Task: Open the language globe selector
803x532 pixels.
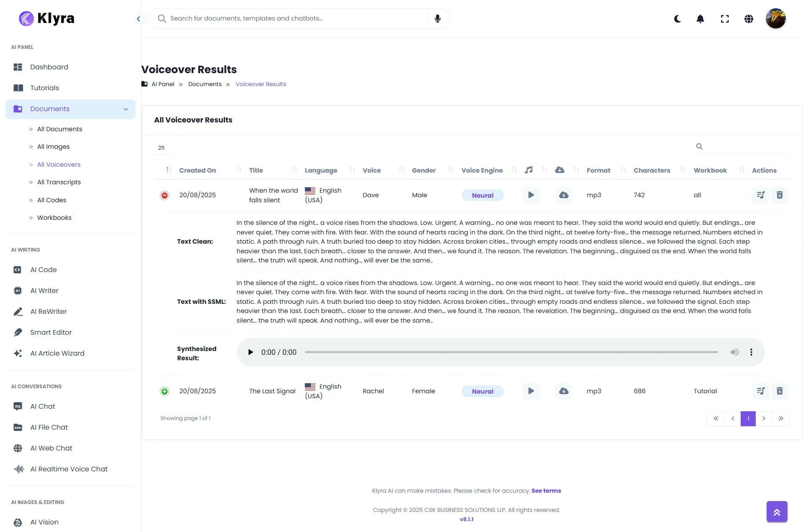Action: 749,18
